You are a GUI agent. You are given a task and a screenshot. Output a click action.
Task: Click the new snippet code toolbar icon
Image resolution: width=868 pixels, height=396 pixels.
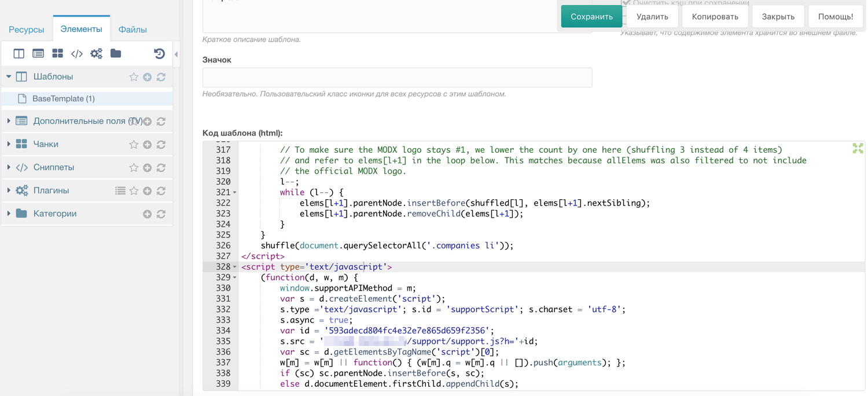coord(77,54)
